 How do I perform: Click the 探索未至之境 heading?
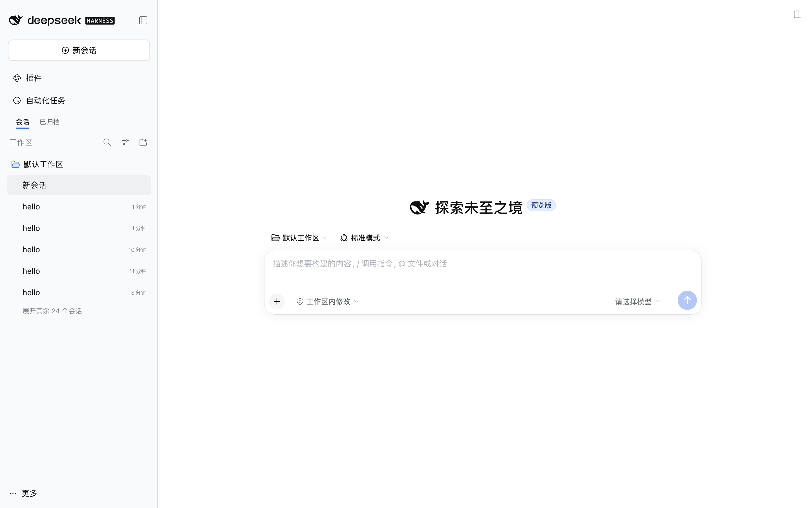point(478,208)
